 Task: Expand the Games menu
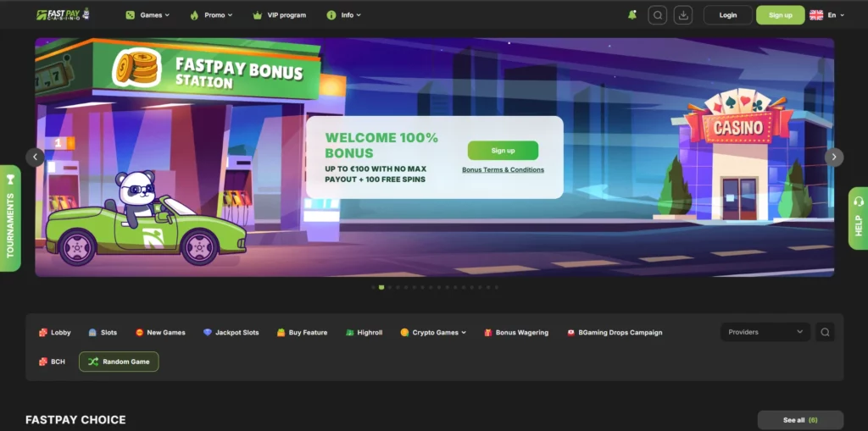coord(147,15)
